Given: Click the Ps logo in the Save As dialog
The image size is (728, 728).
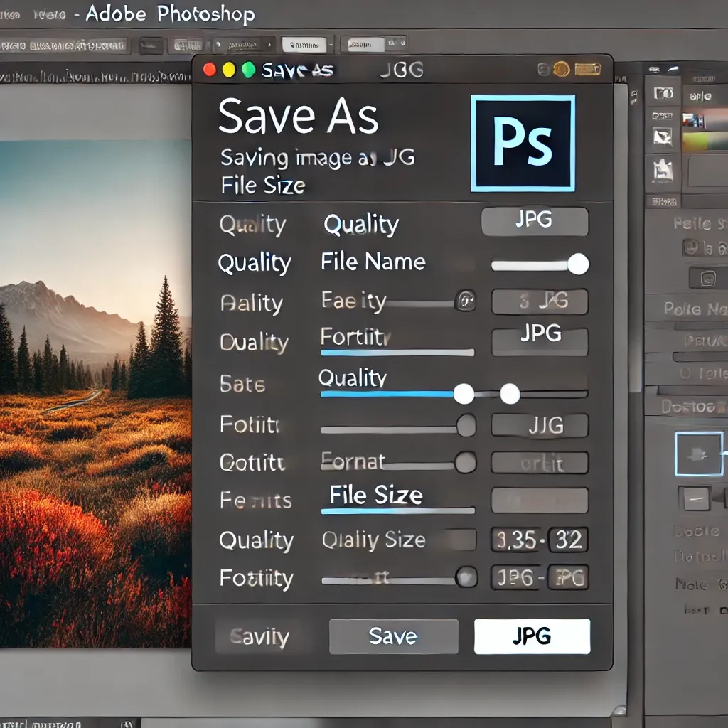Looking at the screenshot, I should 523,144.
